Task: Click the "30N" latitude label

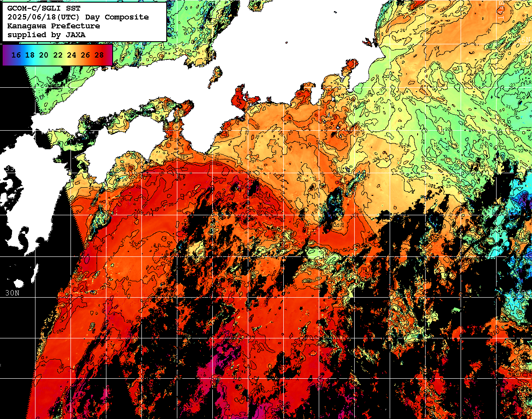Action: (12, 293)
